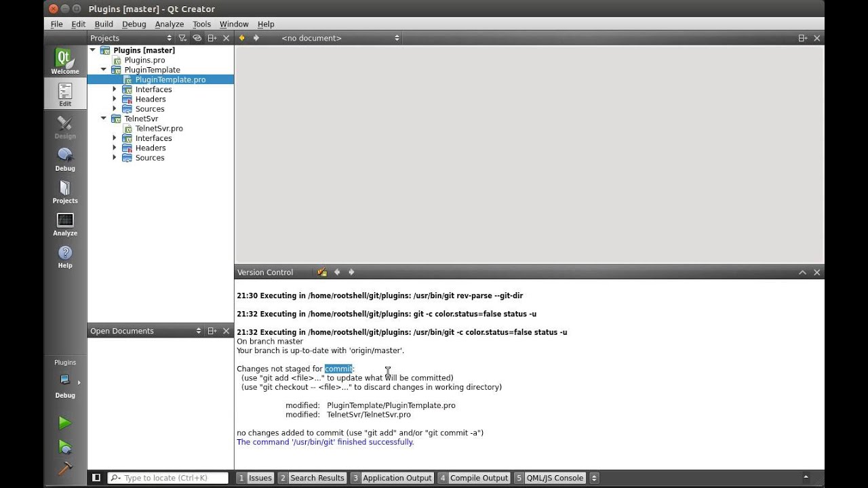Open the Tools menu
Viewport: 868px width, 488px height.
(x=201, y=24)
